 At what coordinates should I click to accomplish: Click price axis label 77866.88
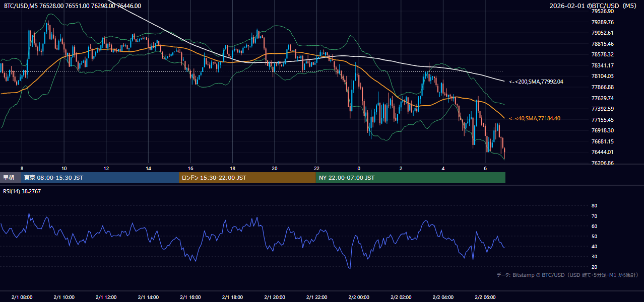tap(602, 87)
